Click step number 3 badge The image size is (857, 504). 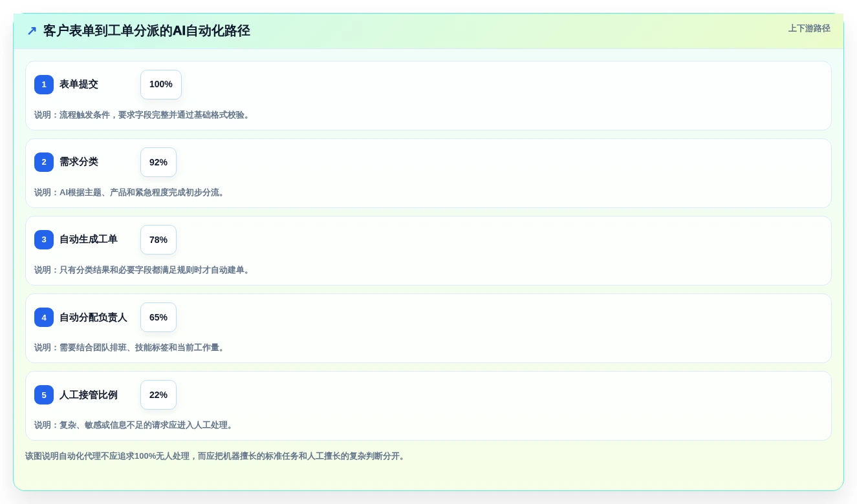[44, 240]
